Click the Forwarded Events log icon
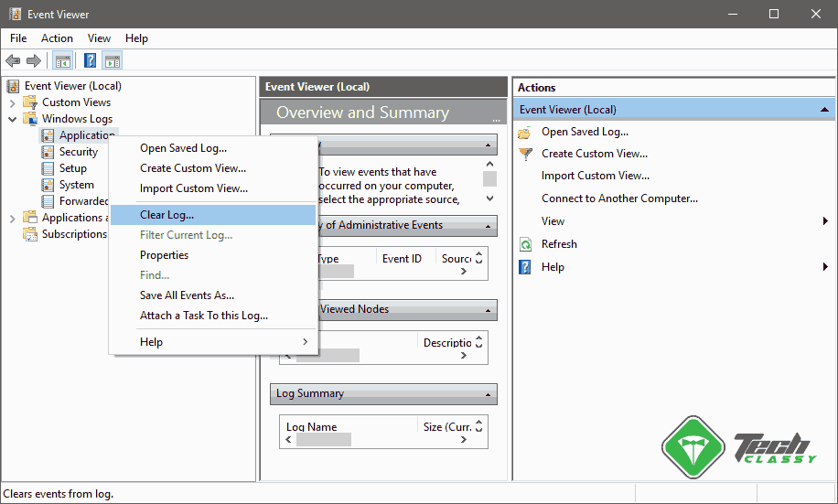The height and width of the screenshot is (504, 838). 48,201
